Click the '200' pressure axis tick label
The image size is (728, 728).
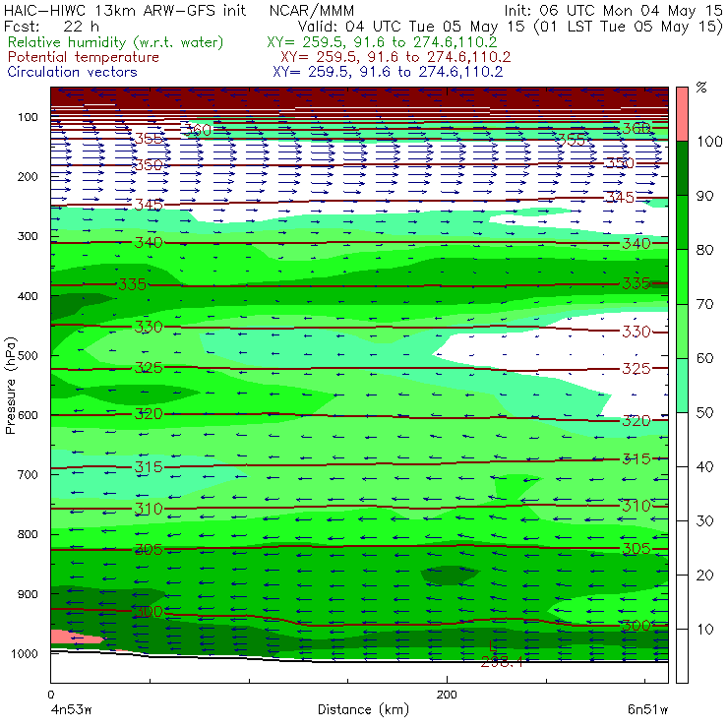coord(28,176)
